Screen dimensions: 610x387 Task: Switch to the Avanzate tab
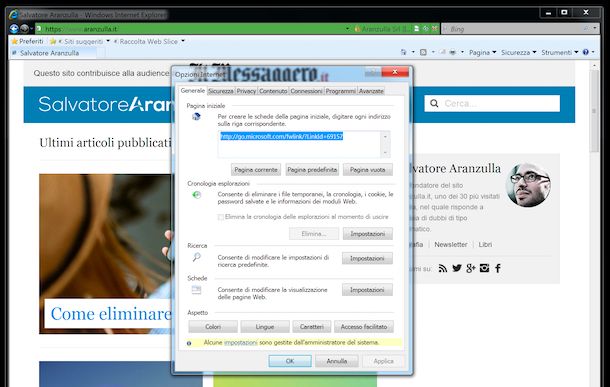coord(371,91)
